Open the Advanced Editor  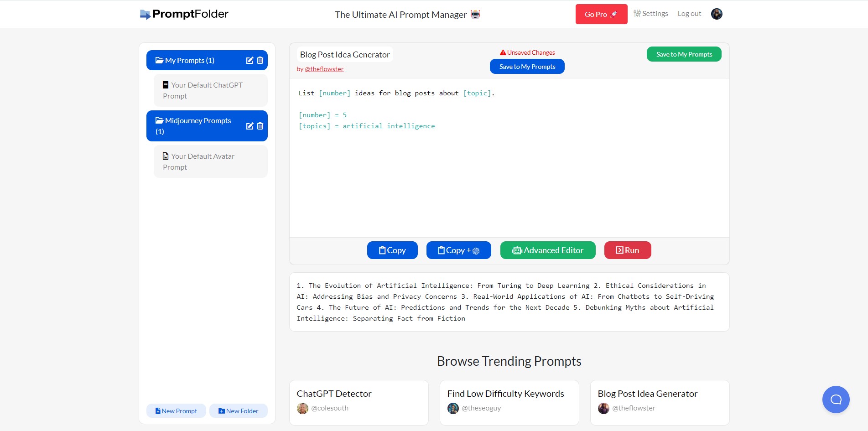pyautogui.click(x=548, y=250)
